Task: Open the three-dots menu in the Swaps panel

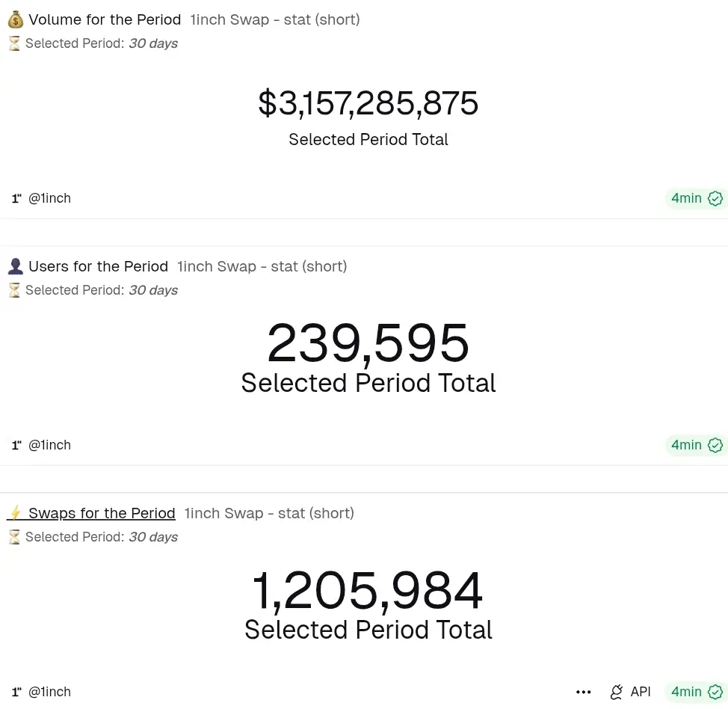Action: [x=584, y=693]
